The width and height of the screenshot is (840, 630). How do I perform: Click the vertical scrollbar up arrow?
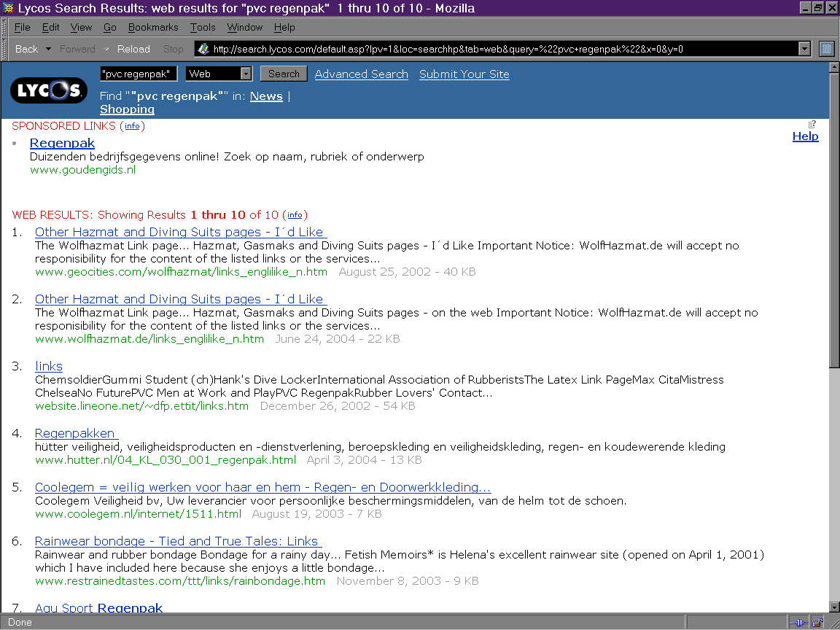834,68
